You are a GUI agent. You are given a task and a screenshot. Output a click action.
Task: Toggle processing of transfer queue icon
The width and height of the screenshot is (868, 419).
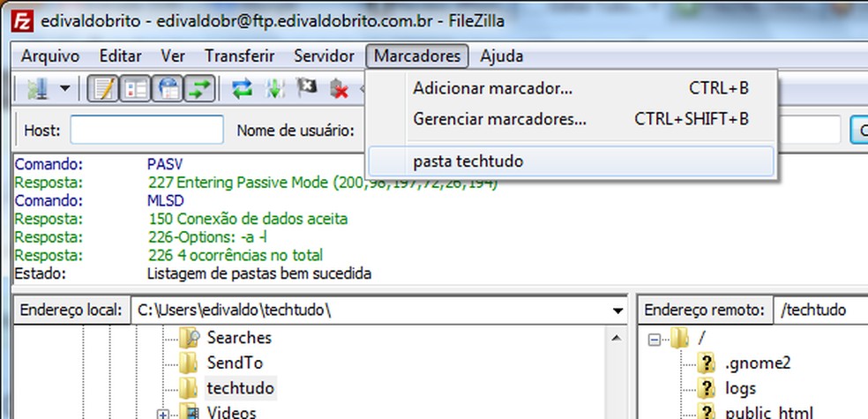(x=274, y=88)
